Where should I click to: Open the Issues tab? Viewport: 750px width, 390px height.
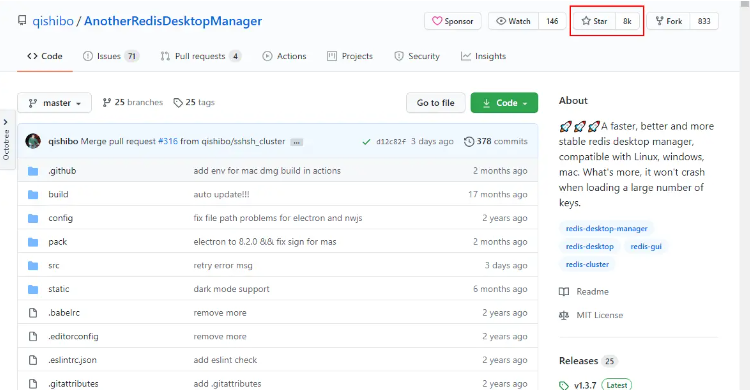(110, 56)
